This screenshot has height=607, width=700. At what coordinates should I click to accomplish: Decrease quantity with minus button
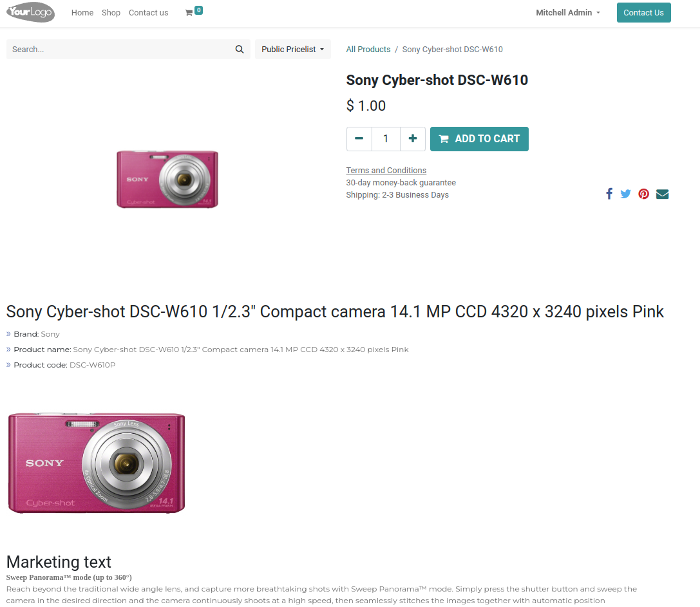click(359, 139)
